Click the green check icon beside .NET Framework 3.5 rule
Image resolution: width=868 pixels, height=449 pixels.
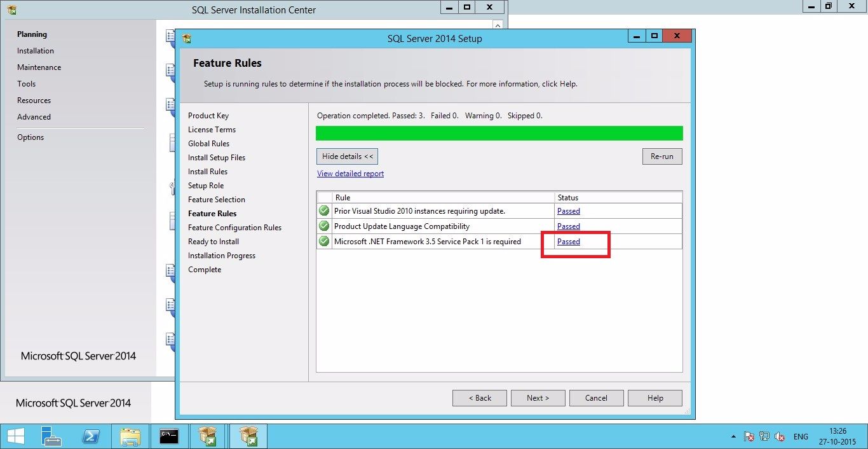(x=324, y=241)
